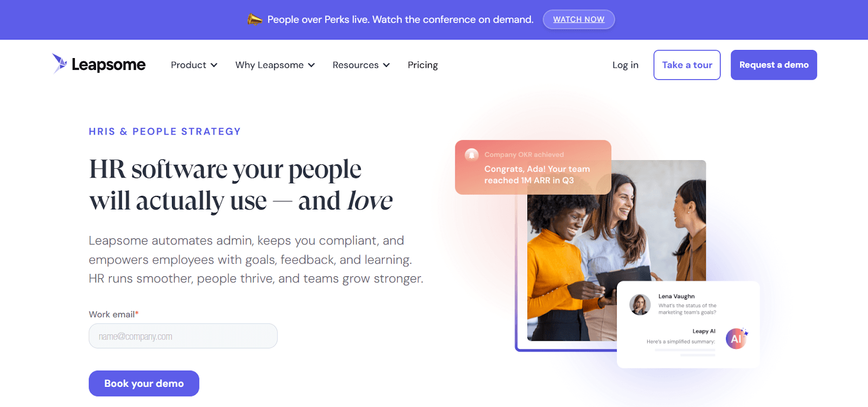Open the Pricing menu item

(423, 65)
